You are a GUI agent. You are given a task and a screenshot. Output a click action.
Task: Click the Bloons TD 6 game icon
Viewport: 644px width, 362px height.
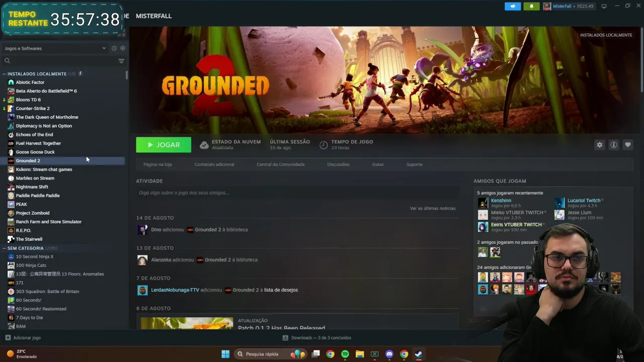(x=11, y=100)
